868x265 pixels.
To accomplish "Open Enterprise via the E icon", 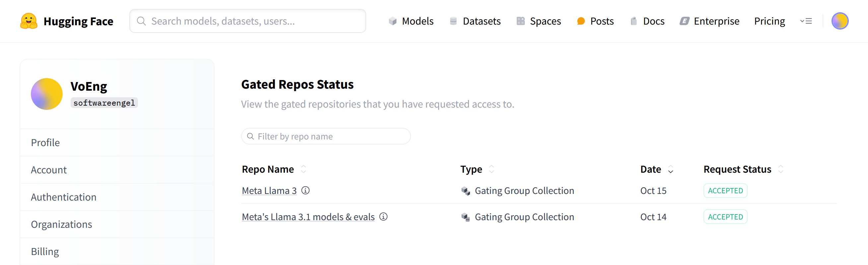I will coord(684,21).
